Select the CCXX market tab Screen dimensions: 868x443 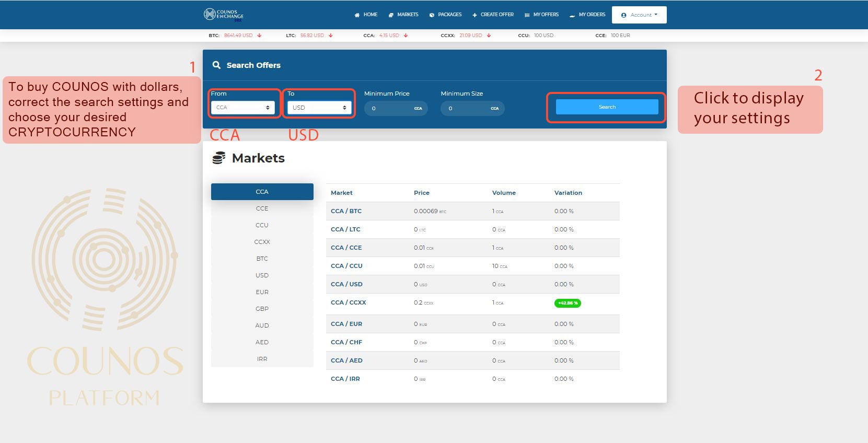point(262,242)
